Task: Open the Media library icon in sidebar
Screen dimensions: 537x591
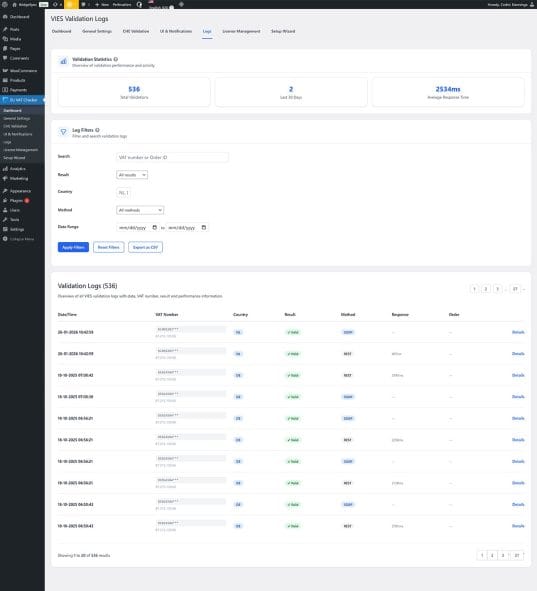Action: (5, 39)
